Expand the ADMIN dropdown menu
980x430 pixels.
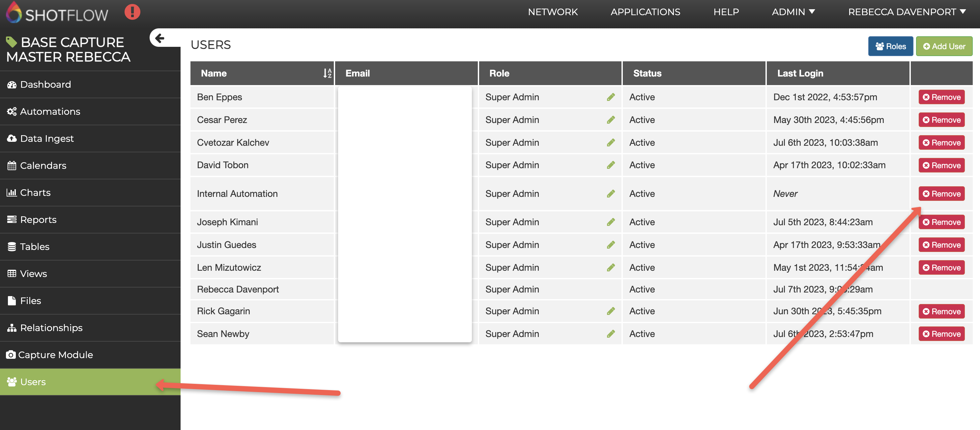[793, 12]
